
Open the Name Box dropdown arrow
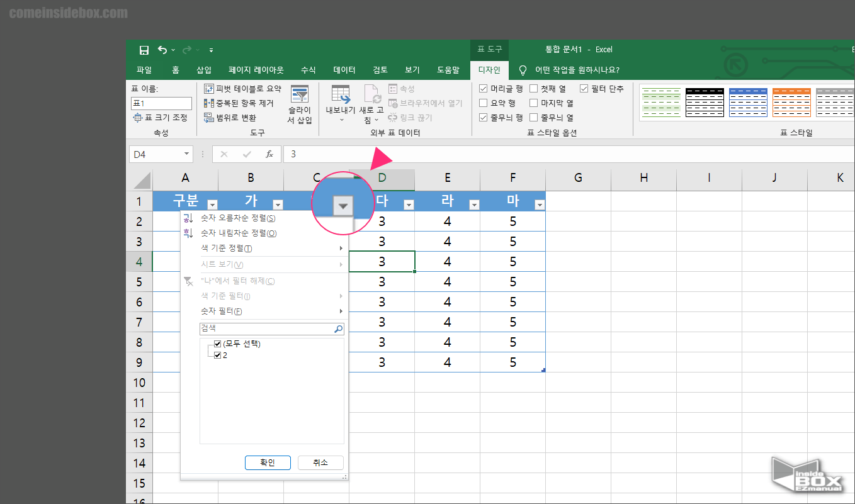(x=187, y=154)
